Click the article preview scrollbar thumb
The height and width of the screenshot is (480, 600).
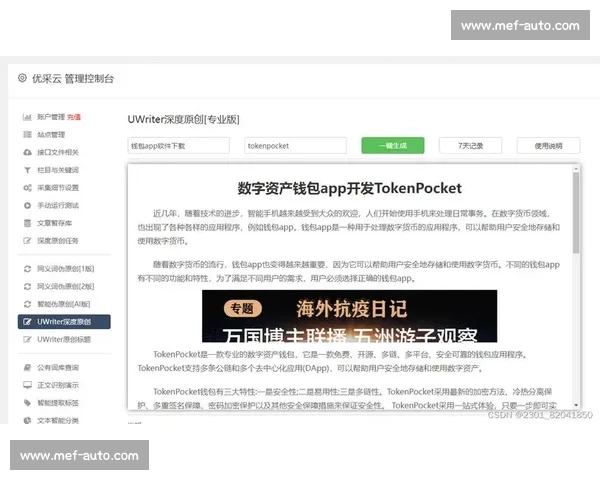576,213
